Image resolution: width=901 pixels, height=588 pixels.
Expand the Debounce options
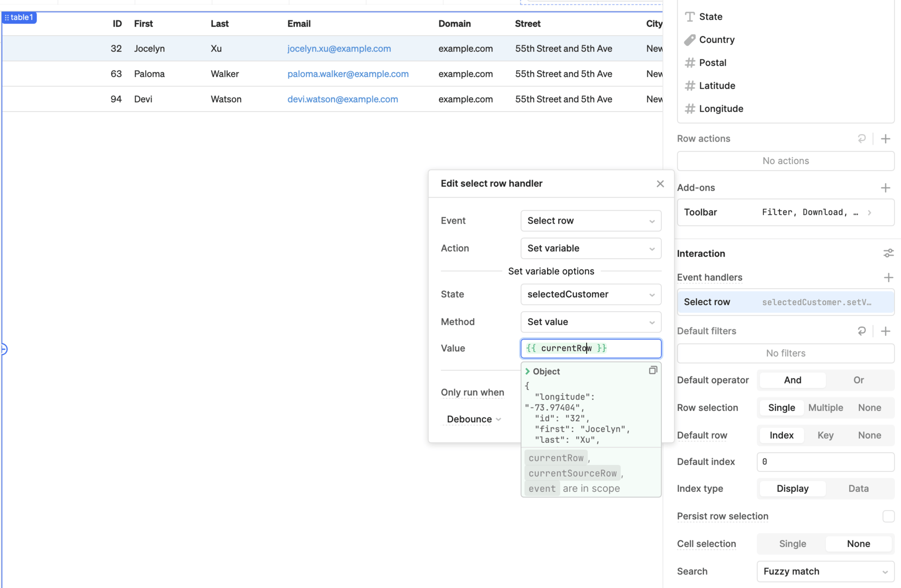tap(474, 419)
